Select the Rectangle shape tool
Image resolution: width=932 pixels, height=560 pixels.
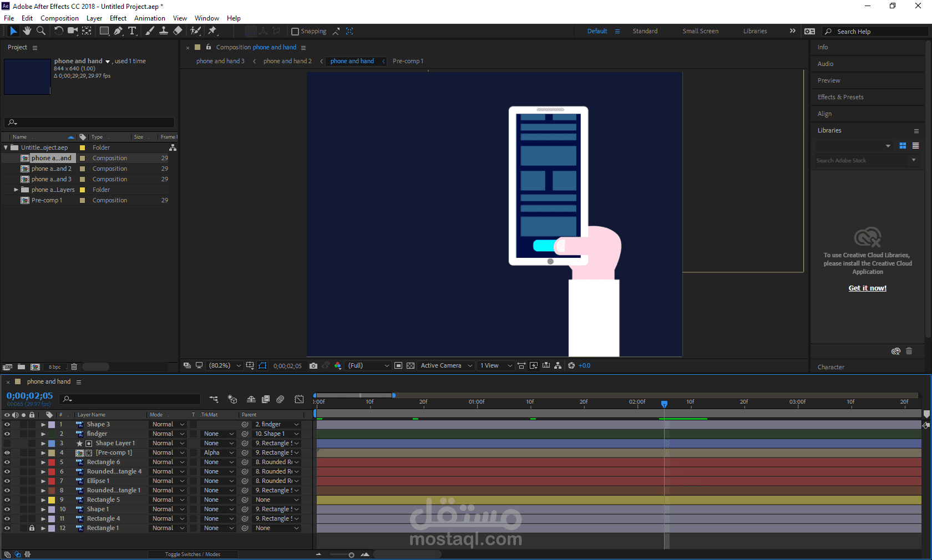click(104, 31)
